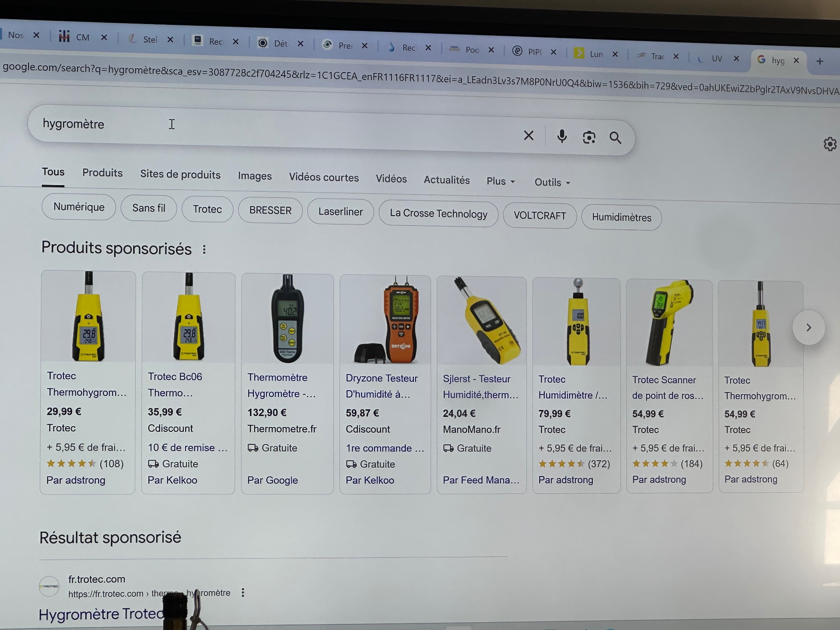The image size is (840, 630).
Task: Clear the search box with the X icon
Action: [x=528, y=136]
